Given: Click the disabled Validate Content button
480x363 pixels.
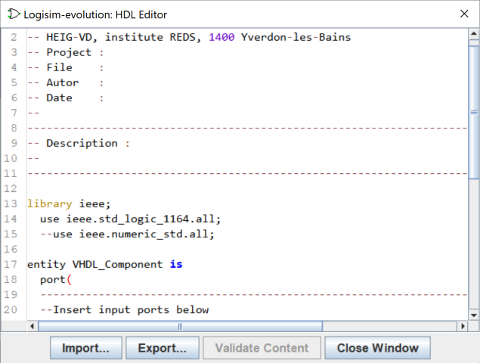Looking at the screenshot, I should [x=262, y=348].
